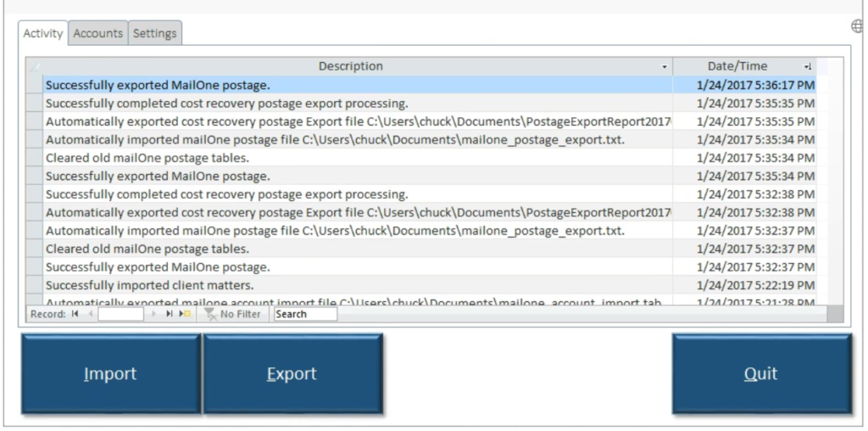Go to next record in navigation bar
The image size is (868, 431).
click(x=153, y=314)
